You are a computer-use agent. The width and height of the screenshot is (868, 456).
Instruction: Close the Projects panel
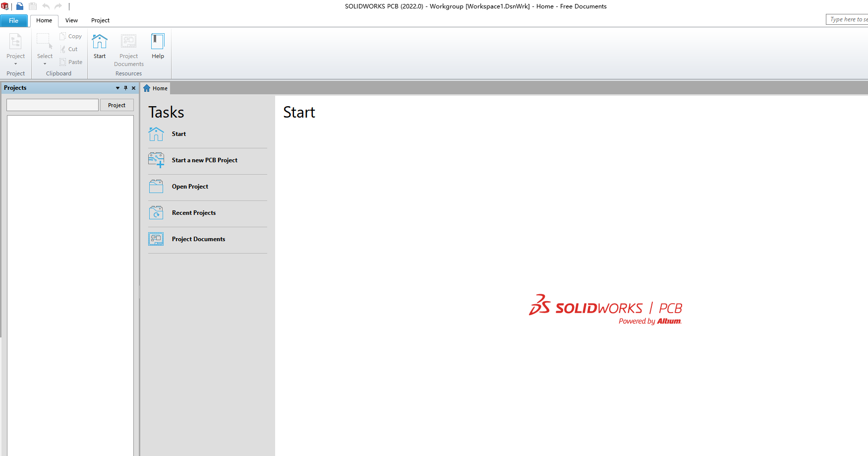tap(133, 88)
